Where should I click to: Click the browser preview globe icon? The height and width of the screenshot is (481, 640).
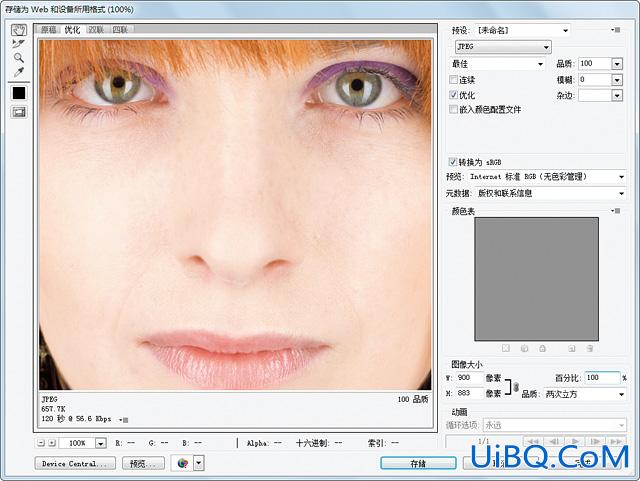182,463
